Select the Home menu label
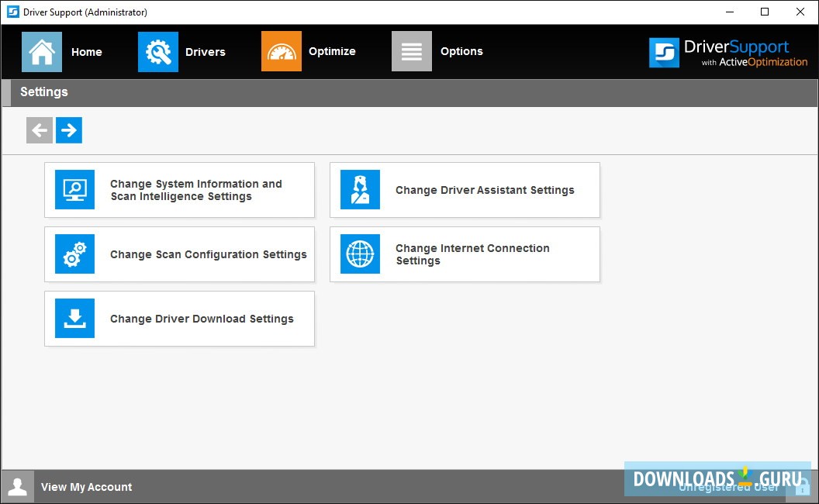This screenshot has height=504, width=819. click(x=87, y=52)
